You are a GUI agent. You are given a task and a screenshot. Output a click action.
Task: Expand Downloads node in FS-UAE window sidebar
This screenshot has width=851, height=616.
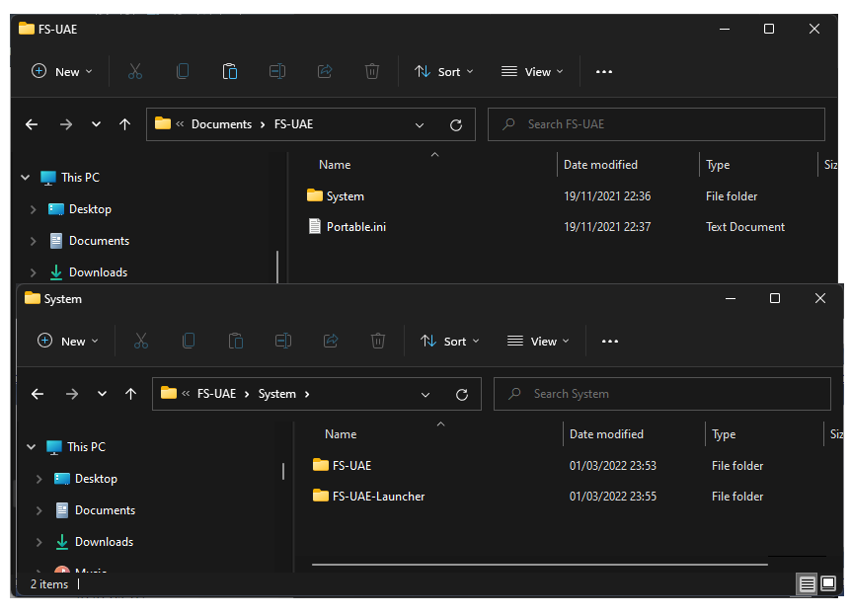coord(33,272)
